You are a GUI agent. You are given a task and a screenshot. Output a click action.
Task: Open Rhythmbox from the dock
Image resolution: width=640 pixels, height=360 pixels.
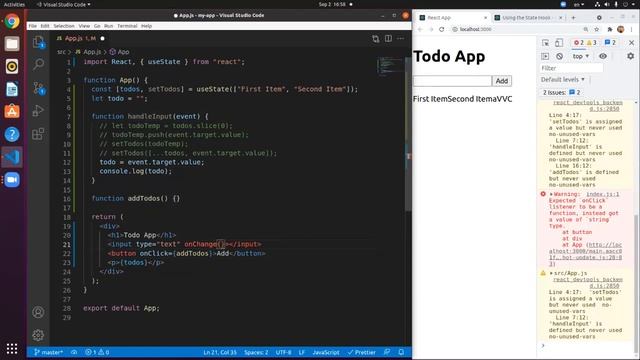click(12, 66)
